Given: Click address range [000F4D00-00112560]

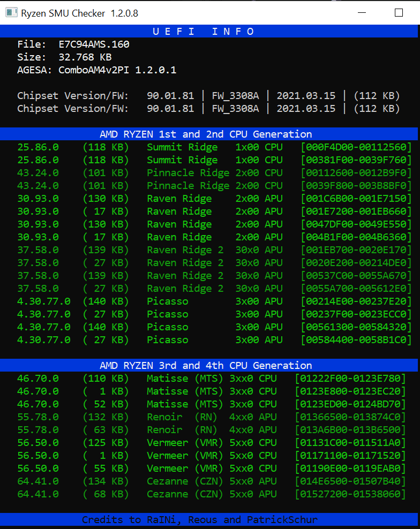Looking at the screenshot, I should click(356, 147).
